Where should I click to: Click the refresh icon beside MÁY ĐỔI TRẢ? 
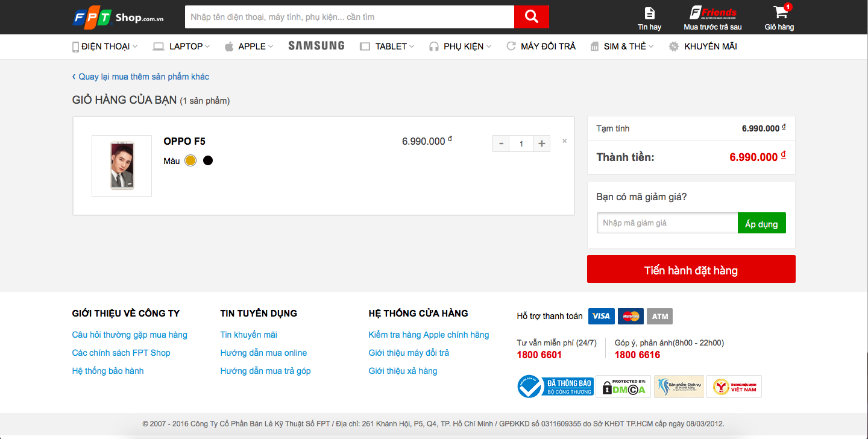[x=511, y=46]
